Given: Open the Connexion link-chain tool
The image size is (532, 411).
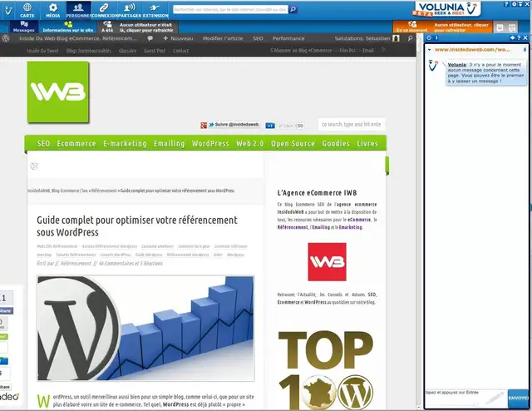Looking at the screenshot, I should (104, 10).
